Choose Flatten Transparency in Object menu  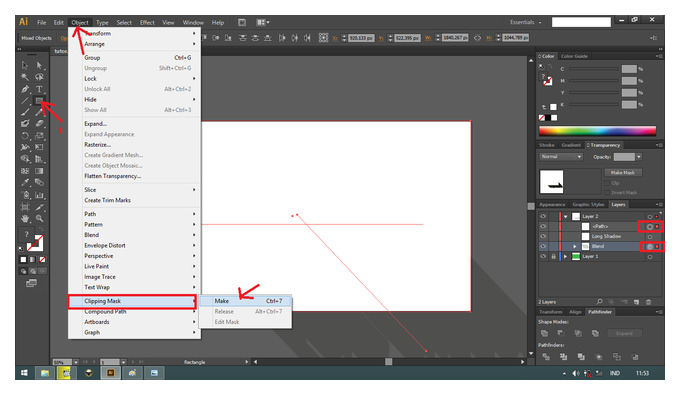coord(134,176)
